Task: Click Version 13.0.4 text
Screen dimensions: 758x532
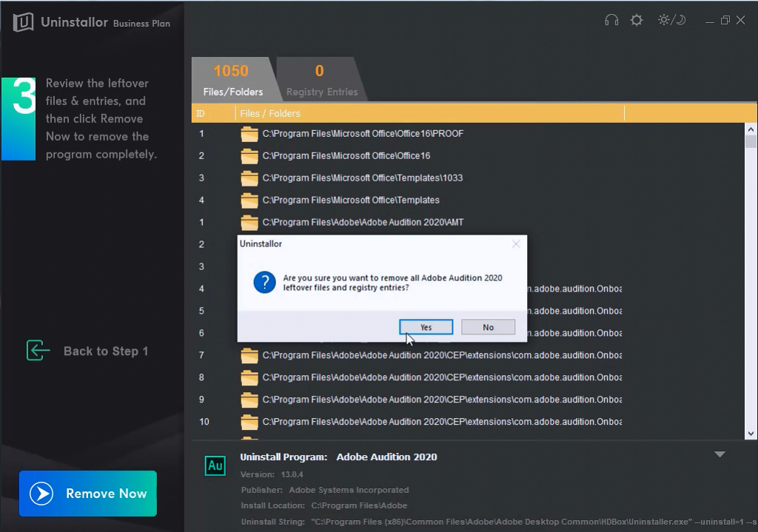Action: [272, 474]
